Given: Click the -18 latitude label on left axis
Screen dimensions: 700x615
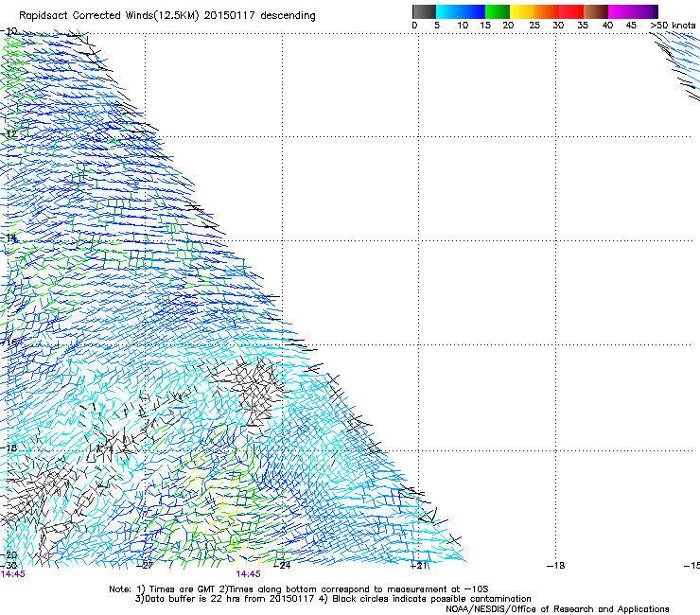Looking at the screenshot, I should point(9,448).
